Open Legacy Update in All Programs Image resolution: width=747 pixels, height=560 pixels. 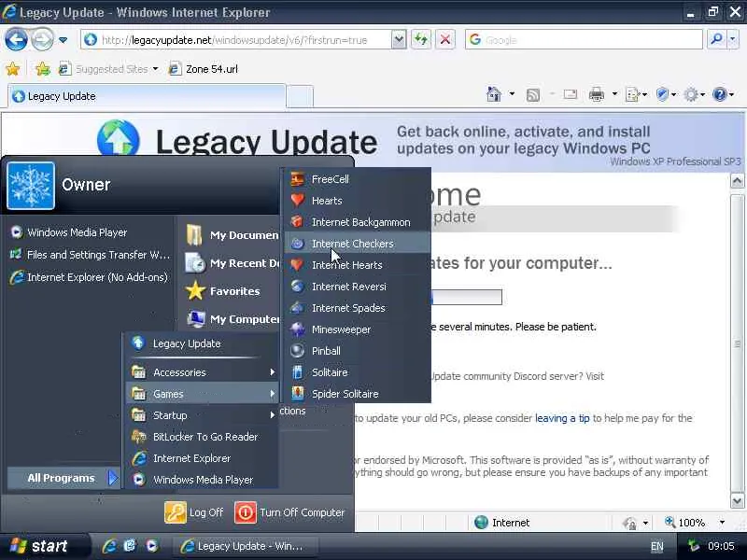203,343
